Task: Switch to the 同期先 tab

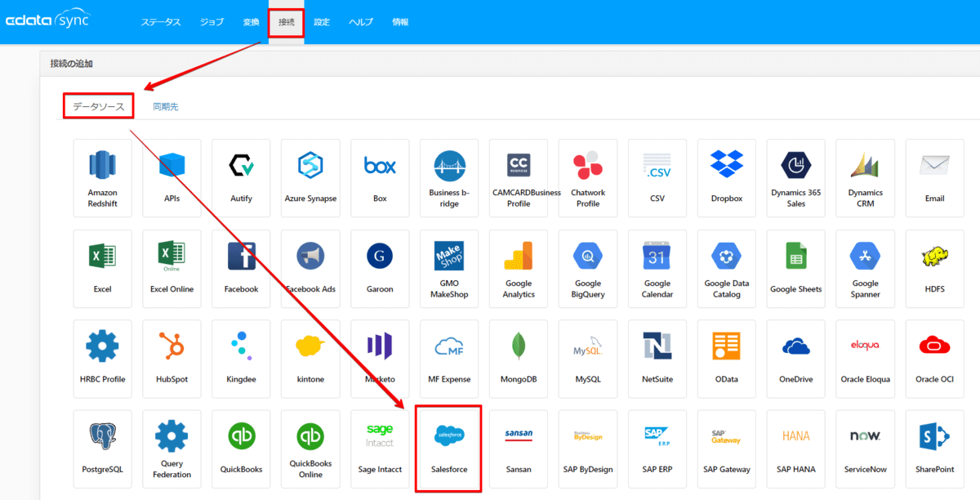Action: [x=166, y=106]
